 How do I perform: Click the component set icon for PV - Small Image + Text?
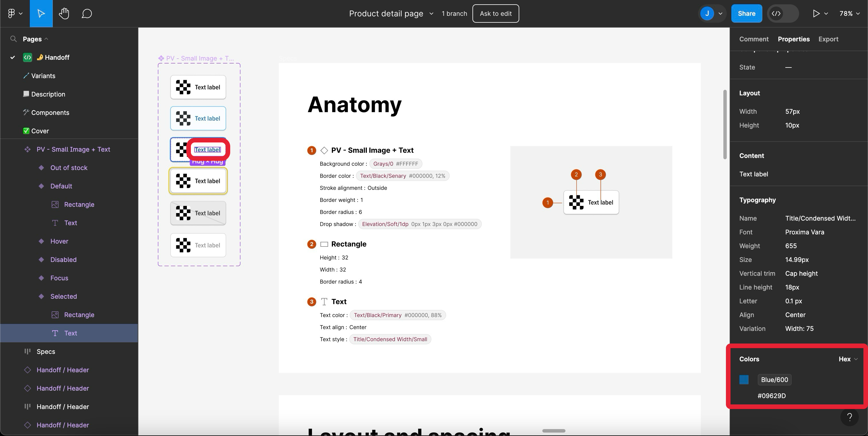28,149
